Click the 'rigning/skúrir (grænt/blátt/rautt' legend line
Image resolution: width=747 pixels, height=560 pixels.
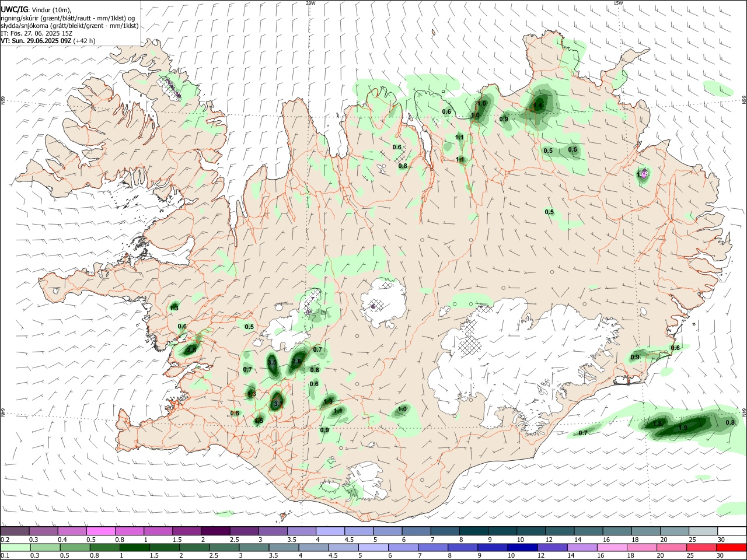click(68, 18)
